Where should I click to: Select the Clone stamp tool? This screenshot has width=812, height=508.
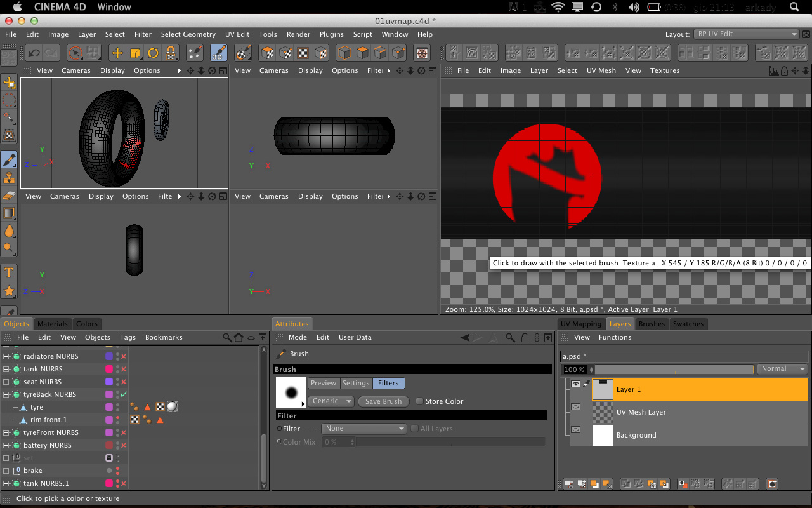[9, 177]
